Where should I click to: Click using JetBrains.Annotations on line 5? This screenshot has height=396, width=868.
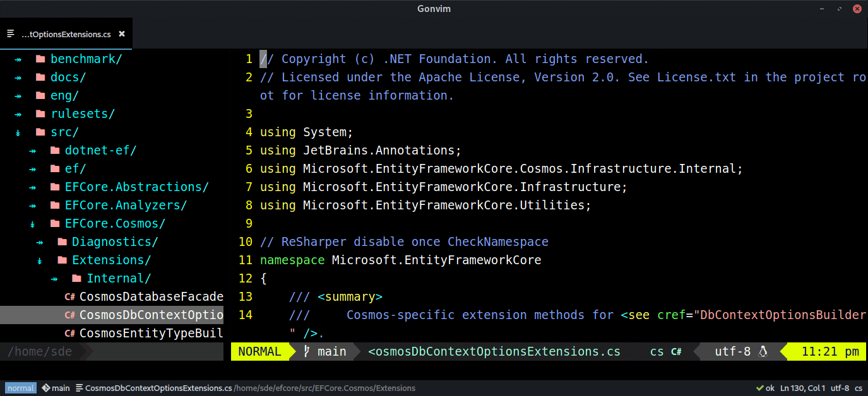[x=360, y=151]
